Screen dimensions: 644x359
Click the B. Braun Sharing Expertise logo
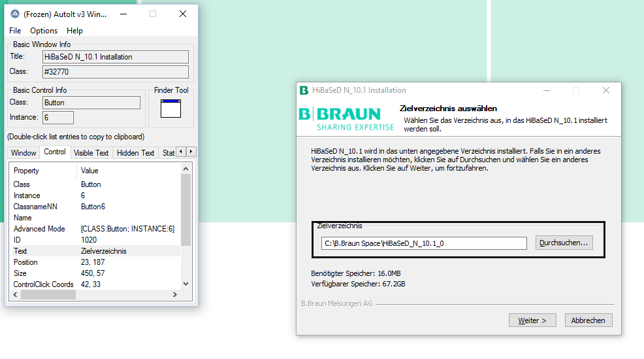346,118
